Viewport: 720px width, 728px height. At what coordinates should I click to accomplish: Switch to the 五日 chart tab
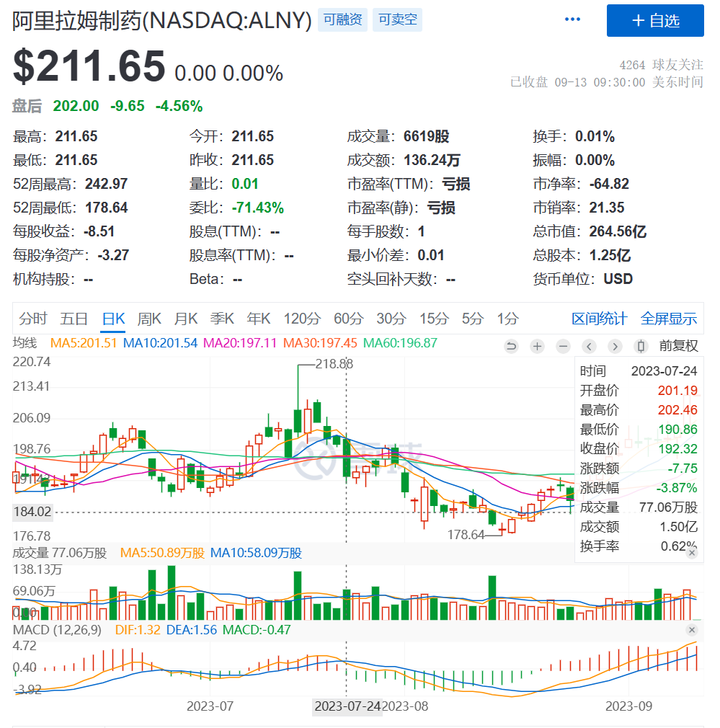74,319
